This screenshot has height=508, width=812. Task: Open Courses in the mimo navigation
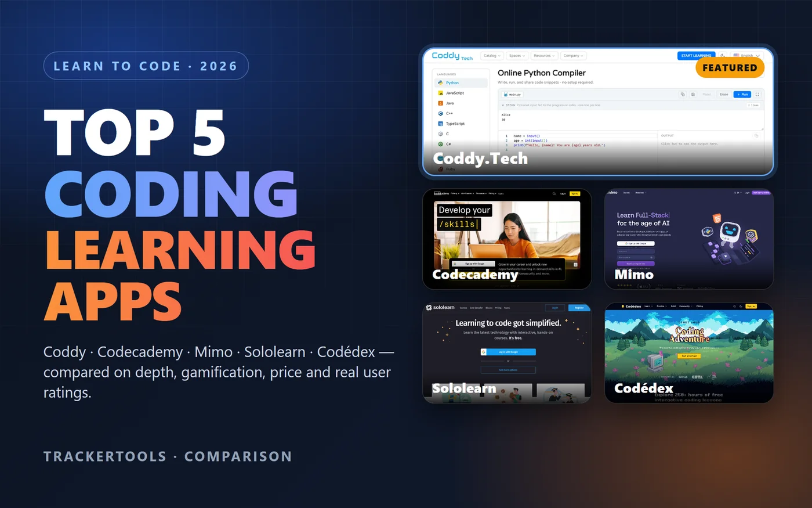pyautogui.click(x=626, y=192)
